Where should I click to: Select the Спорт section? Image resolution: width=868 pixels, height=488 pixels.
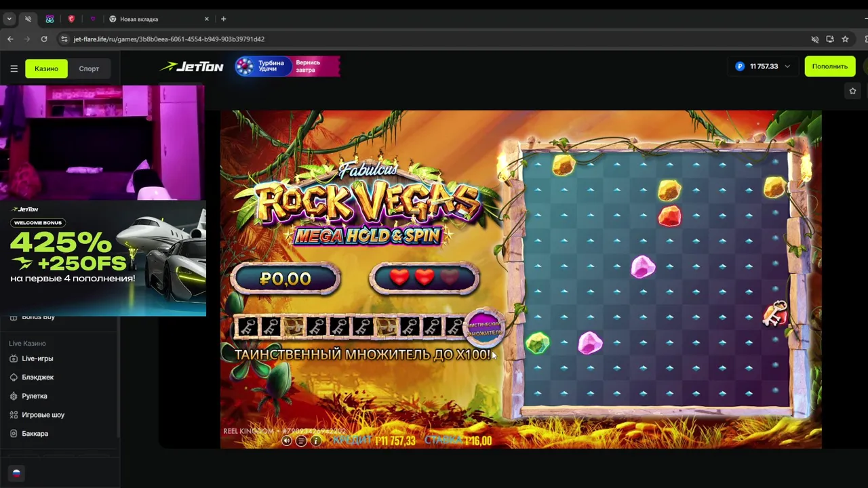[89, 68]
